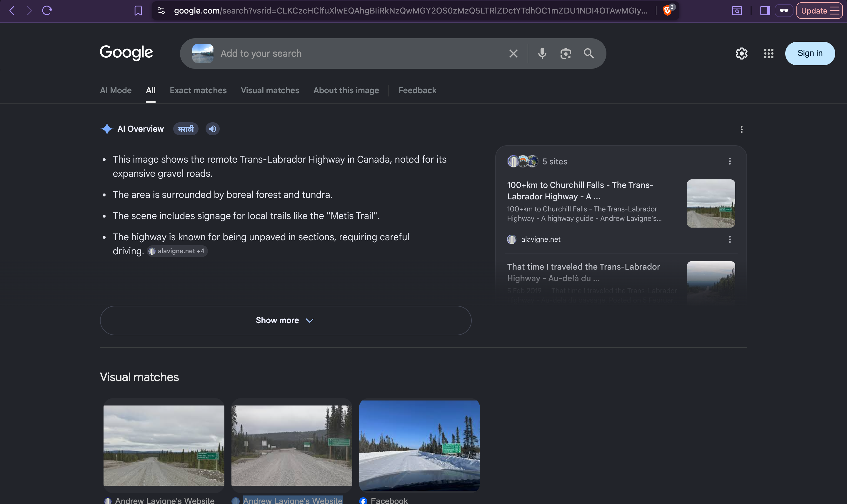
Task: Submit with the magnifying glass search icon
Action: [589, 53]
